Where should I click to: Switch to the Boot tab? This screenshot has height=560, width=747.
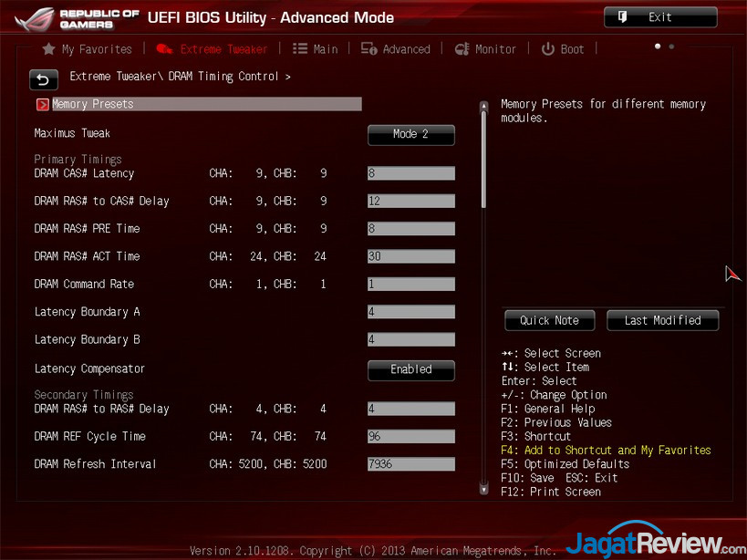click(x=563, y=49)
